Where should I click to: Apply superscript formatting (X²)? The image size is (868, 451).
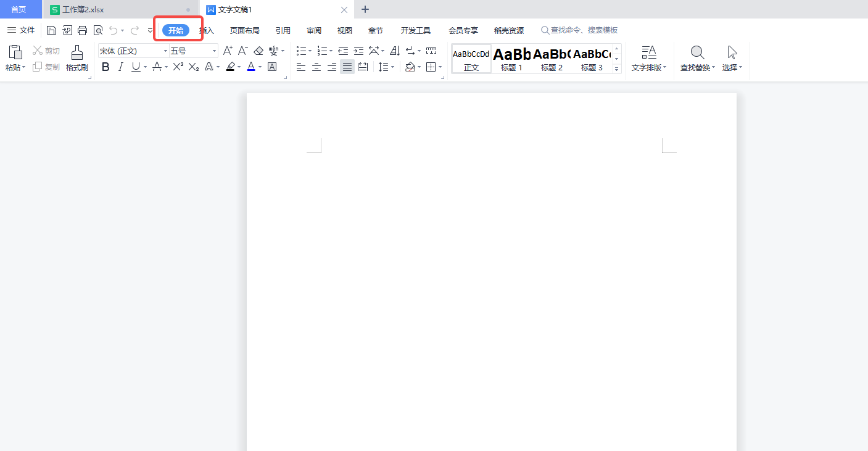178,67
